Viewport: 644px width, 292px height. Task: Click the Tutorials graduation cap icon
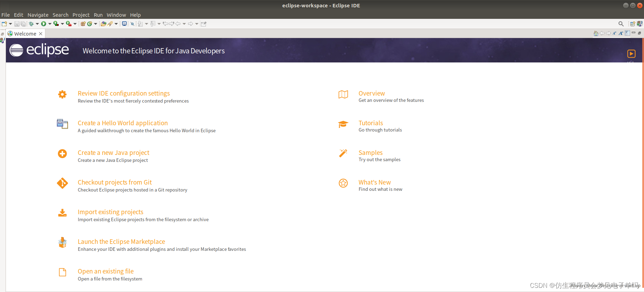point(343,124)
